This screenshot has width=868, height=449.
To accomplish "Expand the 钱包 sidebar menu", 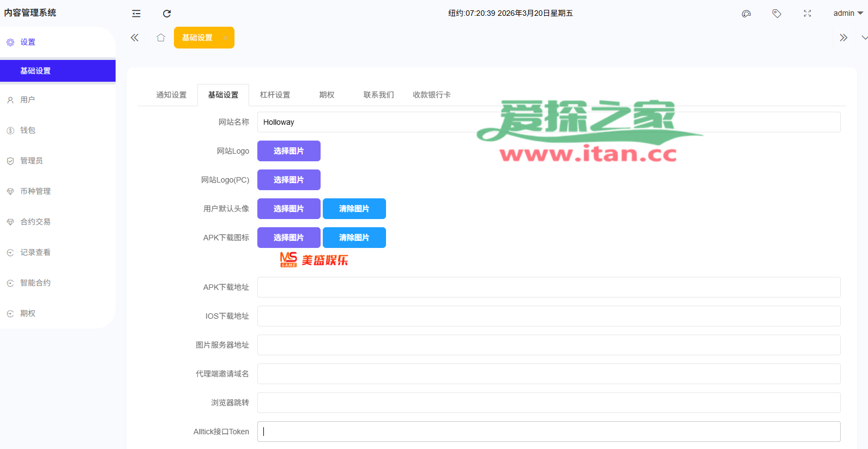I will click(x=28, y=130).
